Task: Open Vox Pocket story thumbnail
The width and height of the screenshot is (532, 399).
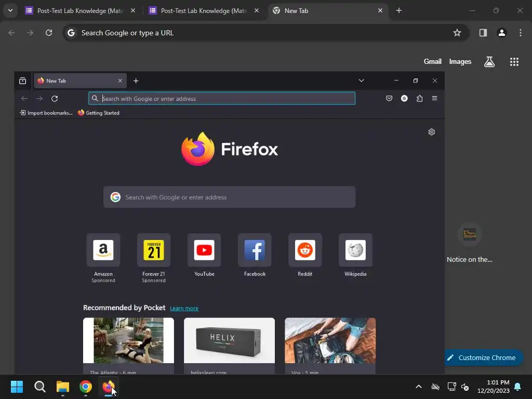Action: pyautogui.click(x=330, y=340)
